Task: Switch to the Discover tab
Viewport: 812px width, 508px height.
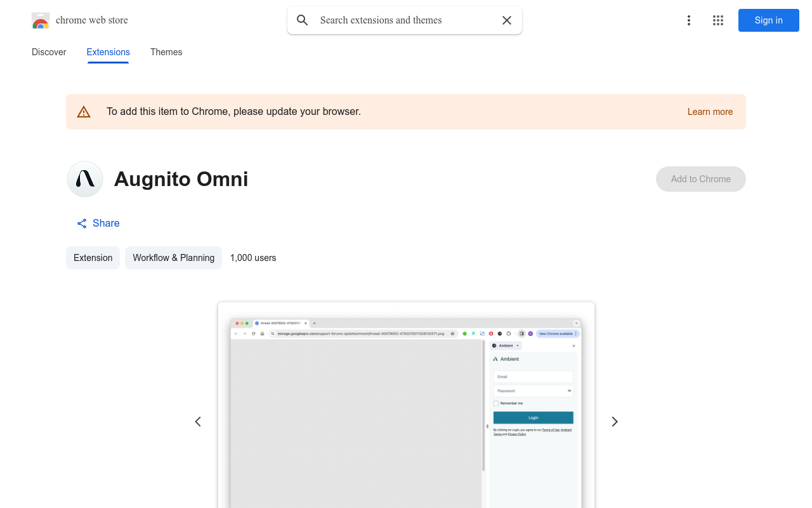Action: click(49, 52)
